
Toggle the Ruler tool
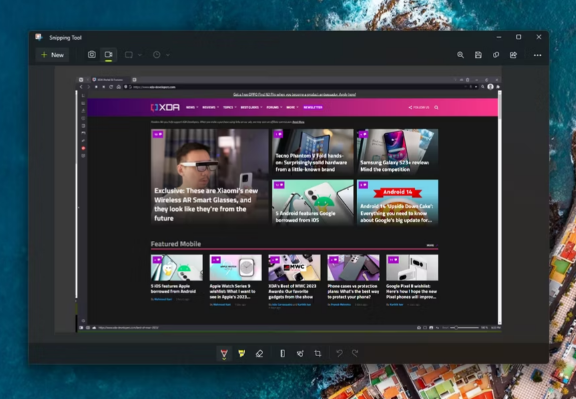pos(282,353)
